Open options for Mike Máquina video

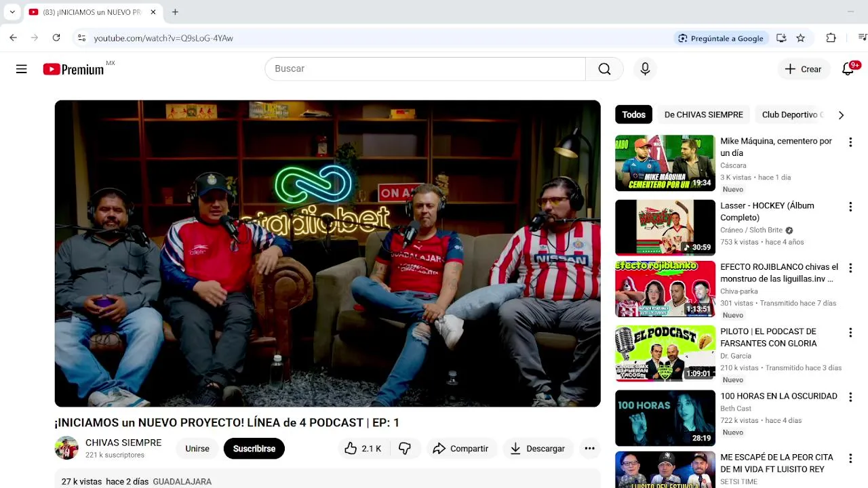coord(850,142)
